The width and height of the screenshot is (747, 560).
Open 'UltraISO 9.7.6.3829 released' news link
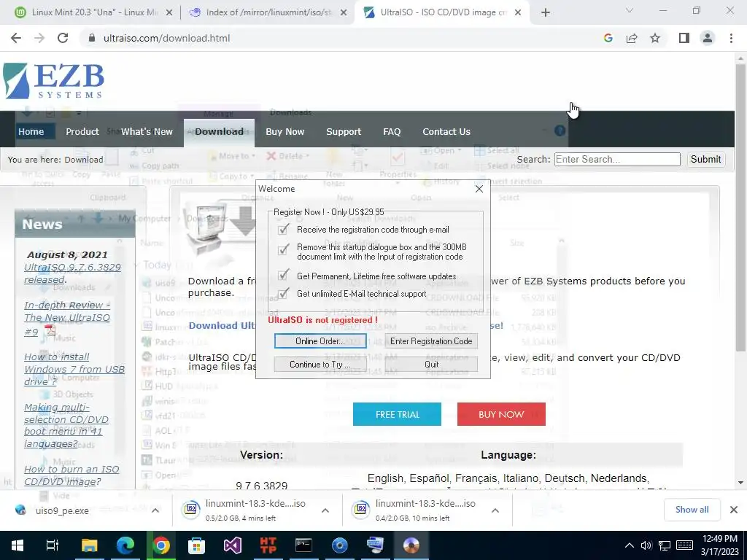pos(72,273)
